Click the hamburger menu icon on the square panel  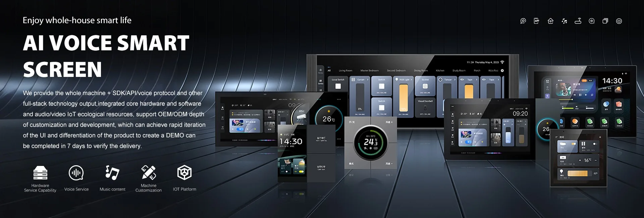pyautogui.click(x=556, y=137)
